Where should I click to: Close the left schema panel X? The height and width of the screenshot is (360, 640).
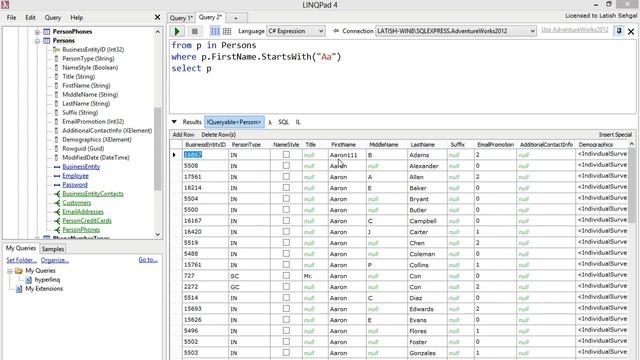click(157, 17)
